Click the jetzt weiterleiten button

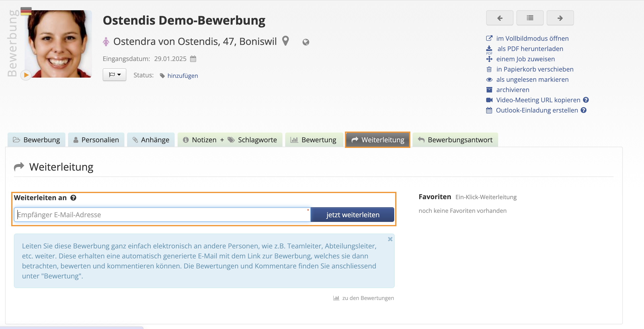click(352, 215)
